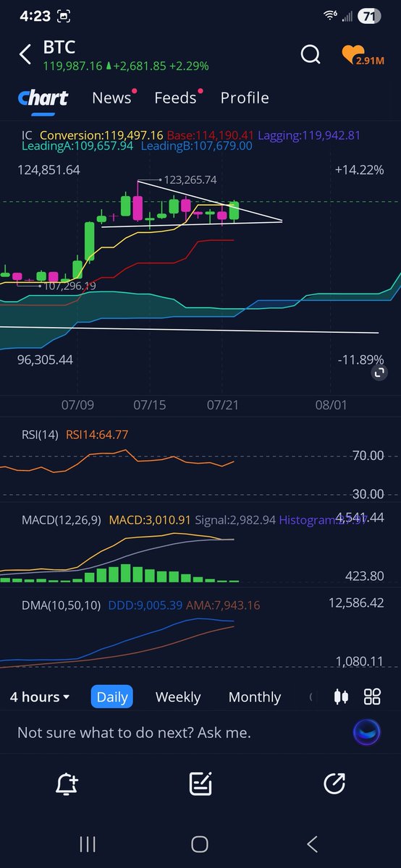Tap the IC indicator label
The width and height of the screenshot is (401, 868).
click(28, 135)
